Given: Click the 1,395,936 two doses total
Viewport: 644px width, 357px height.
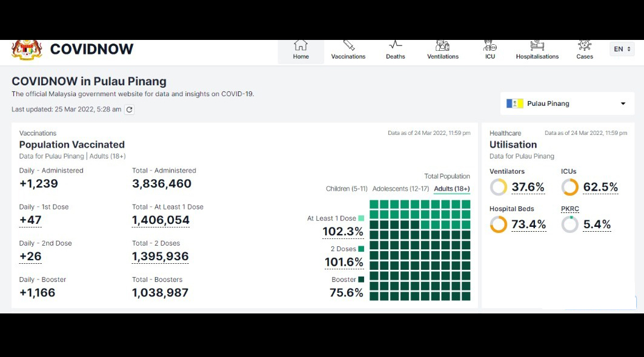Looking at the screenshot, I should coord(160,257).
